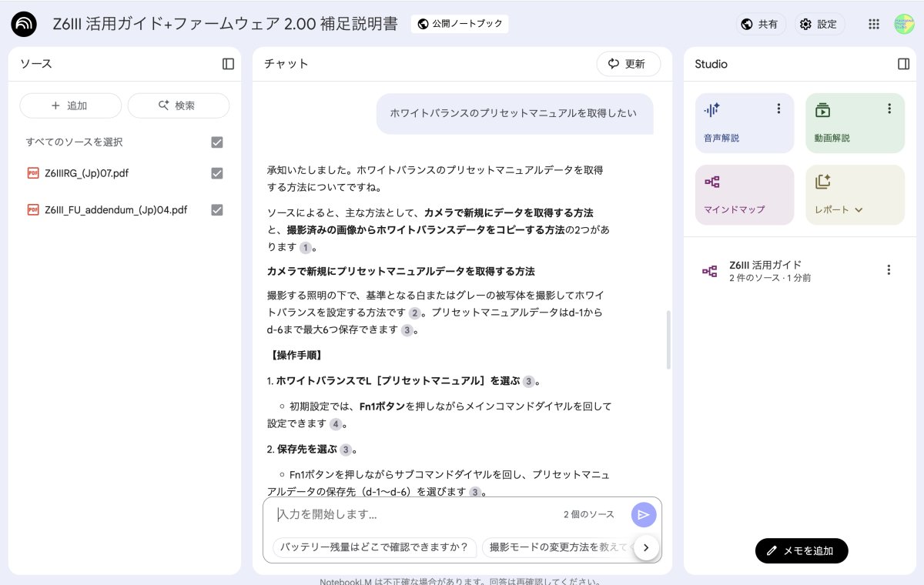
Task: Click the chat vertical scrollbar
Action: [x=668, y=339]
